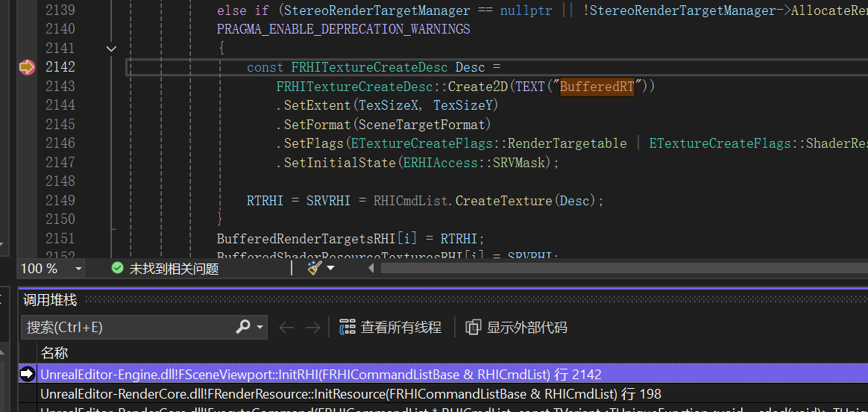The height and width of the screenshot is (412, 868).
Task: Click the editor horizontal scrollbar track
Action: [x=624, y=269]
